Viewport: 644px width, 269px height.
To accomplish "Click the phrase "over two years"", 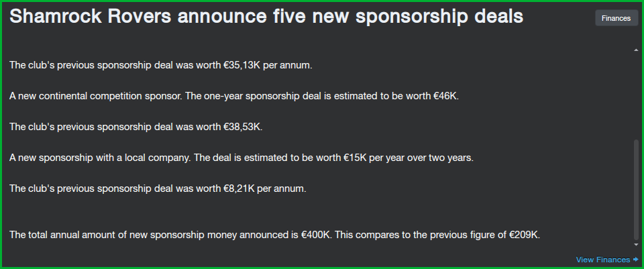I will point(445,158).
